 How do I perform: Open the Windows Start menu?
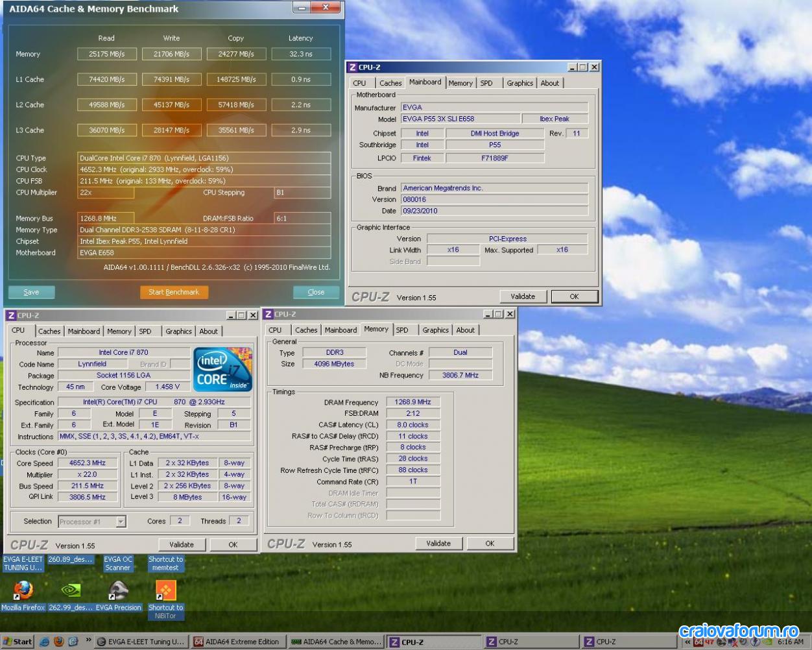pos(18,642)
